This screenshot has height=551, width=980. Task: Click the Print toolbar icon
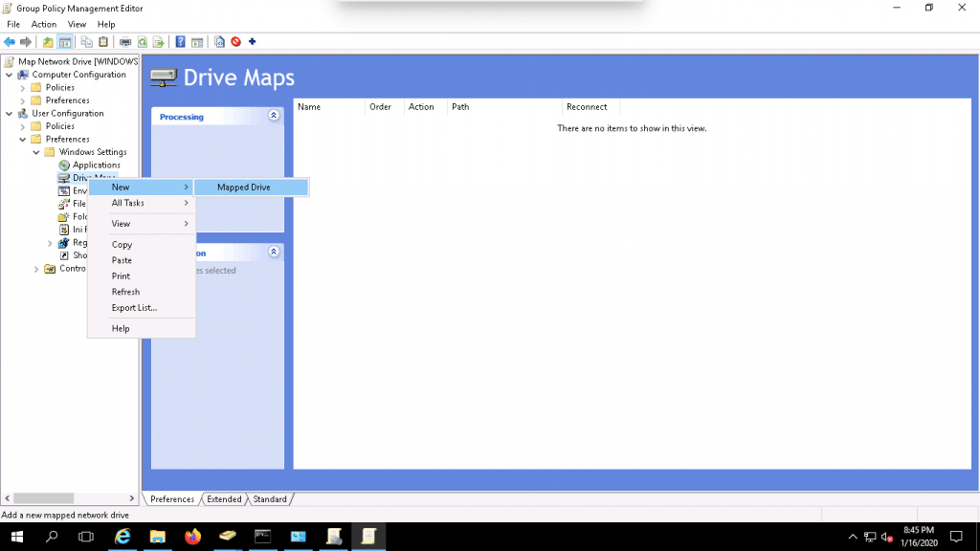tap(125, 42)
